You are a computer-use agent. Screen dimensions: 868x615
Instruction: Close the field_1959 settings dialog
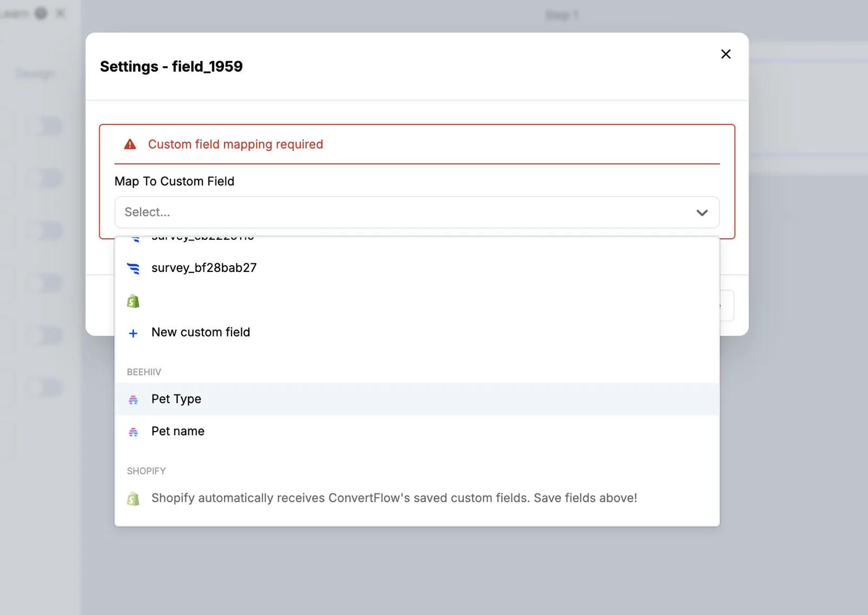[x=726, y=54]
